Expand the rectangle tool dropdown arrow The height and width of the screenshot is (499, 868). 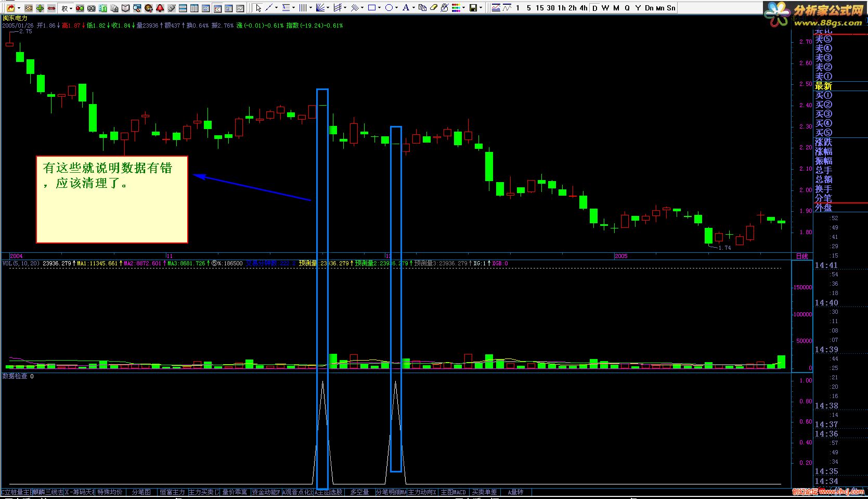tap(379, 8)
